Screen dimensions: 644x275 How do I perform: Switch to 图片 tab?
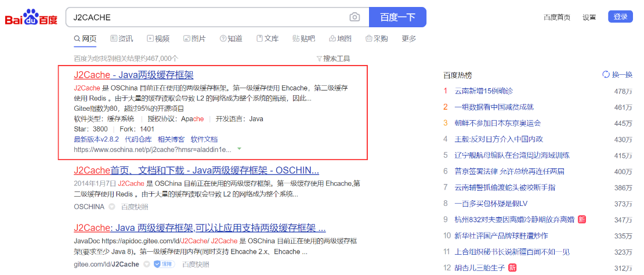coord(194,39)
